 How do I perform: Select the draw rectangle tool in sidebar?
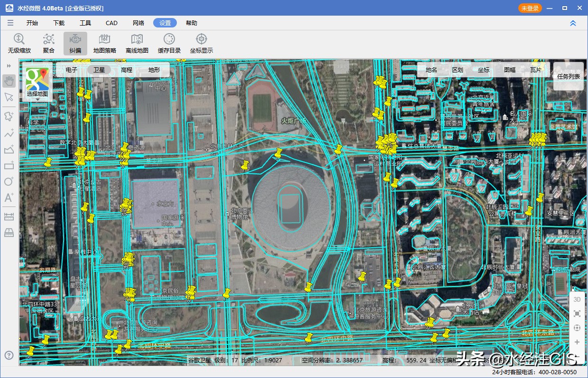pyautogui.click(x=9, y=165)
